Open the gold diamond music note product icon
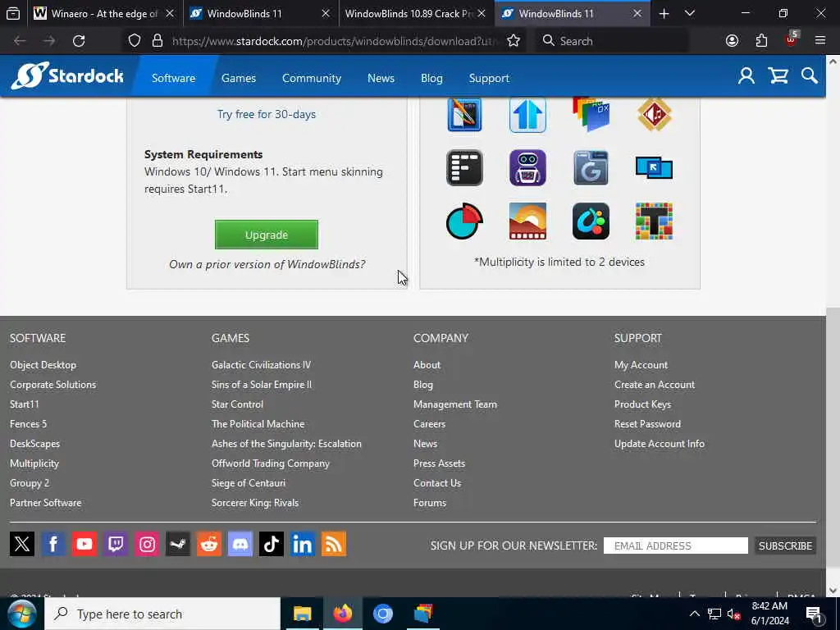The width and height of the screenshot is (840, 630). click(654, 114)
